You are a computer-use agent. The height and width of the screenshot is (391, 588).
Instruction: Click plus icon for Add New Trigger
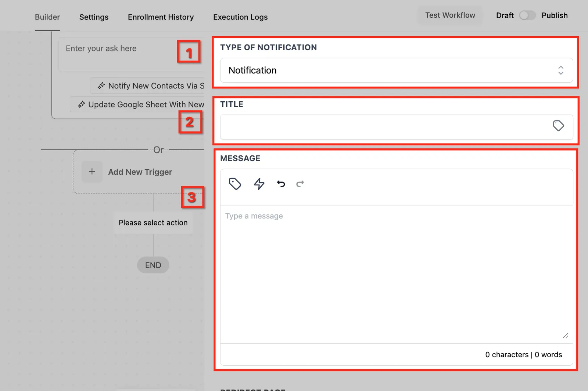click(92, 171)
